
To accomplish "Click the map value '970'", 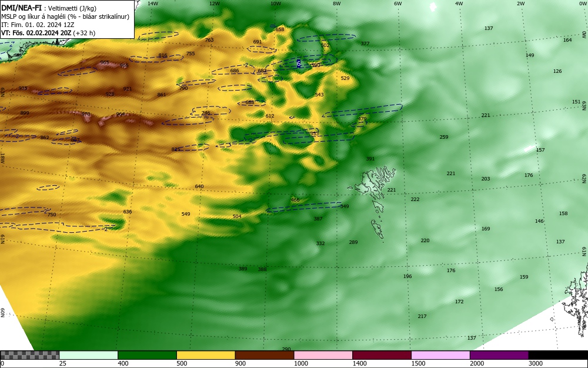I will [x=86, y=114].
